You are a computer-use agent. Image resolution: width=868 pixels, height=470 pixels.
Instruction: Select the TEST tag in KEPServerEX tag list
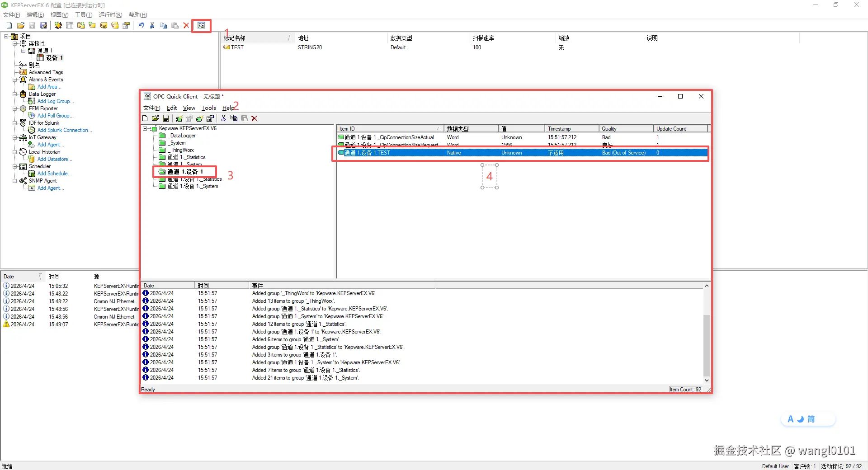click(237, 47)
